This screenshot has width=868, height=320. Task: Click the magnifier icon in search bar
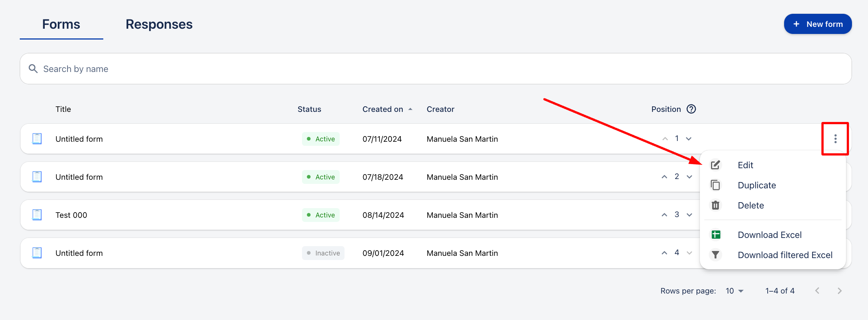(x=33, y=69)
